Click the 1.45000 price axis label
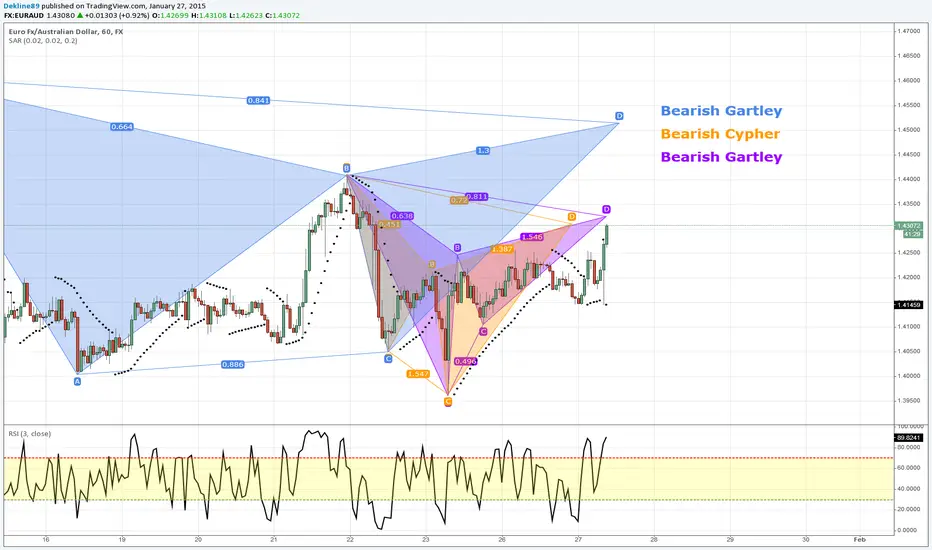 point(909,130)
